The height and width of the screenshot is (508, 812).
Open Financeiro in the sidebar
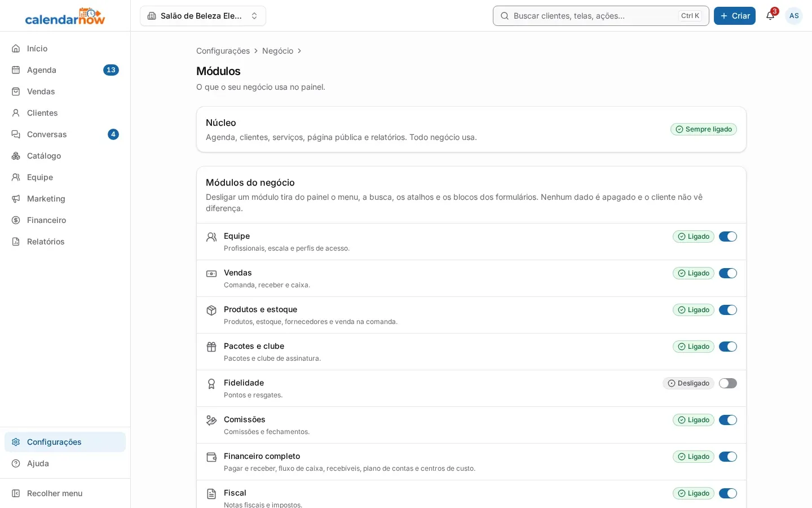point(65,220)
